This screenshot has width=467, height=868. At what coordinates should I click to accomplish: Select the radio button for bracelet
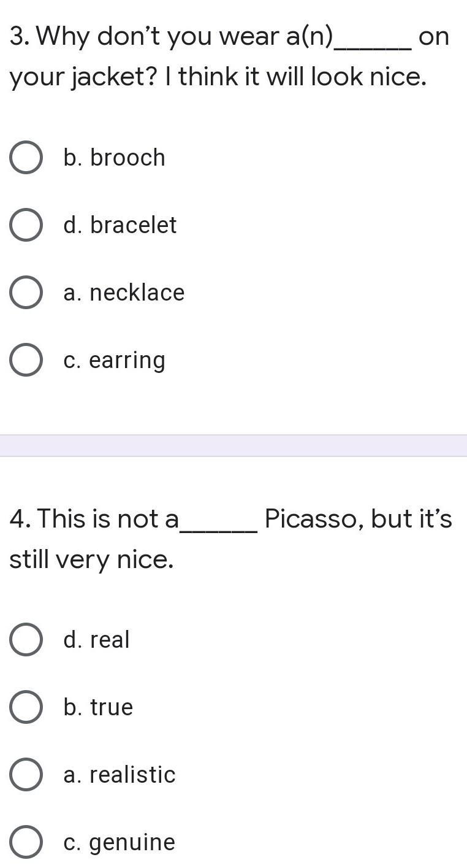tap(26, 225)
